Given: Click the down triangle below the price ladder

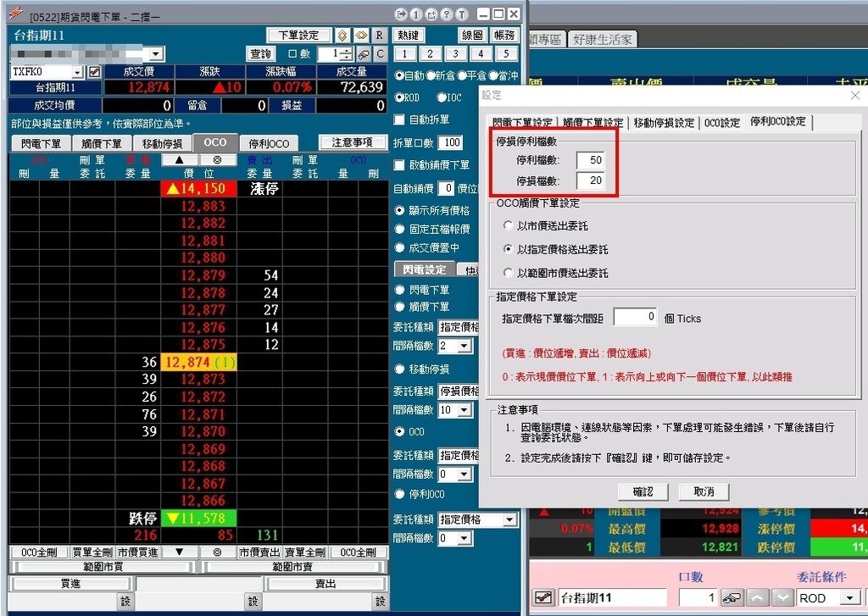Looking at the screenshot, I should [180, 552].
